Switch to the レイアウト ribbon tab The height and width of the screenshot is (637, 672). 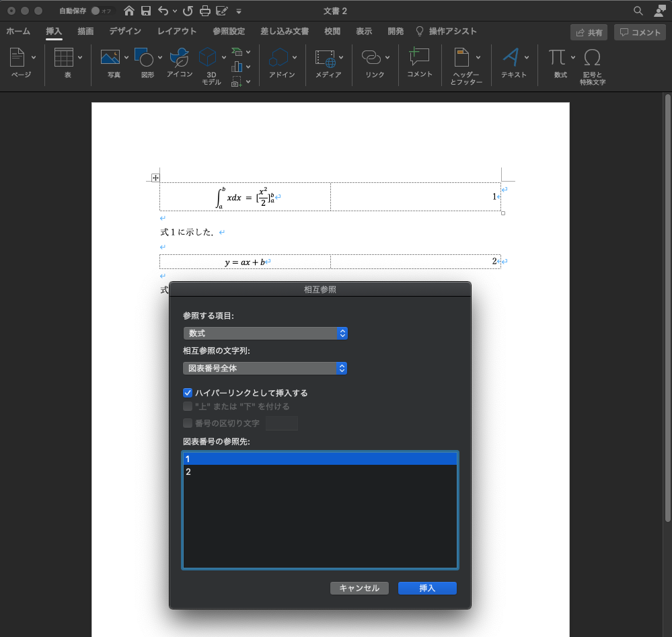click(177, 32)
